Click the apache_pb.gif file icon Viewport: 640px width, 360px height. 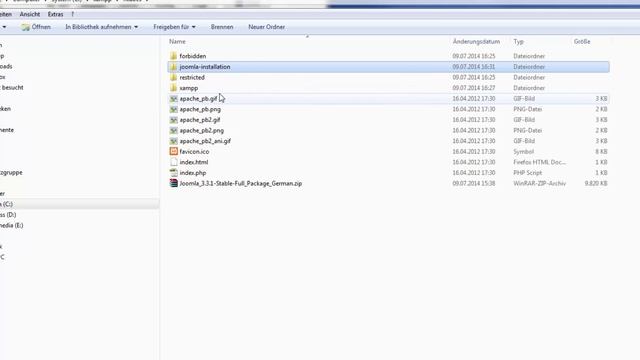[x=173, y=98]
